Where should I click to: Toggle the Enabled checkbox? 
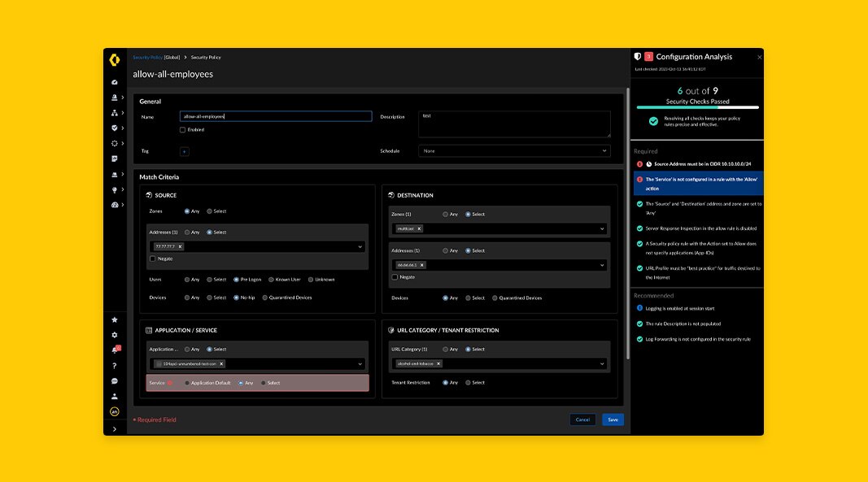(183, 130)
